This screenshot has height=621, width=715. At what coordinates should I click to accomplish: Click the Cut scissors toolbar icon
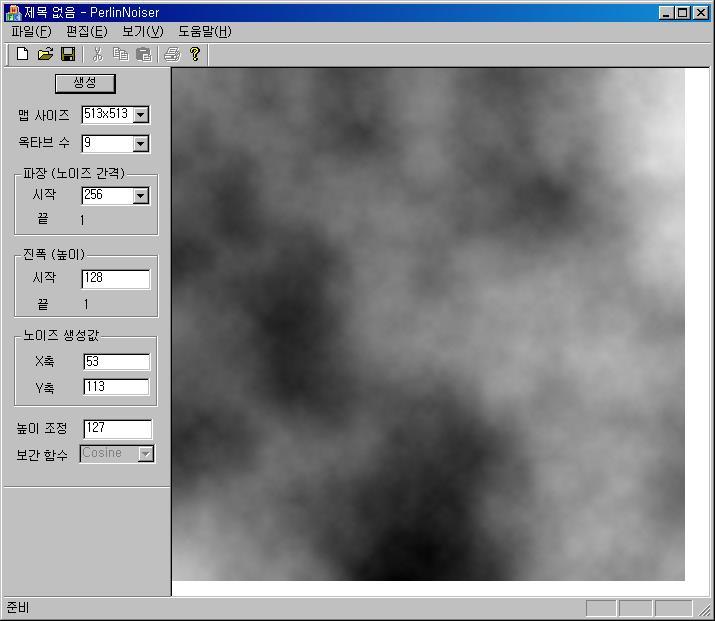pyautogui.click(x=97, y=54)
